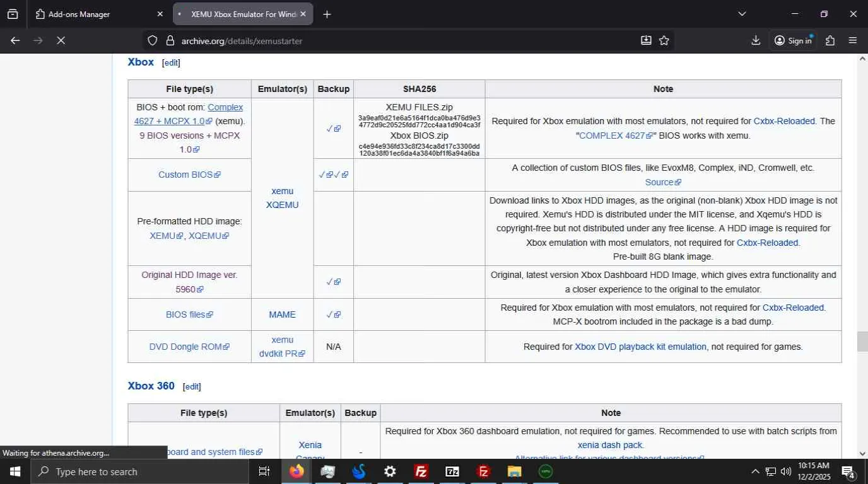
Task: Go back to the previous page
Action: tap(15, 40)
